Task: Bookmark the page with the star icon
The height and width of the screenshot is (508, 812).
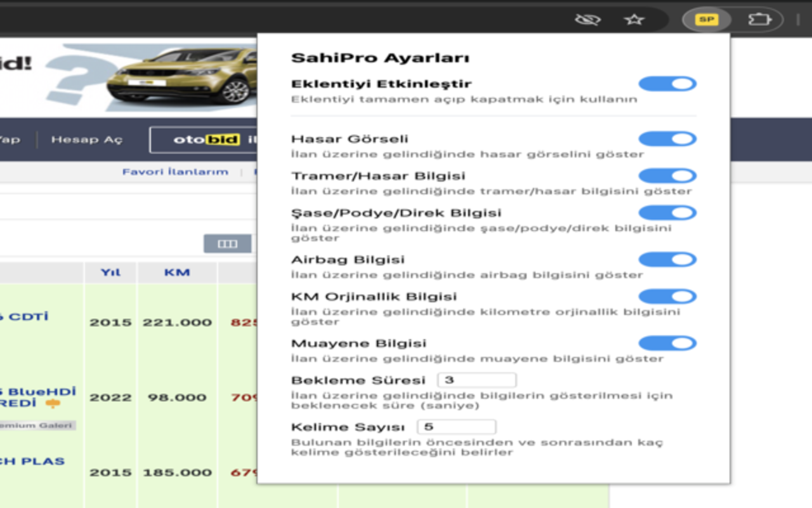Action: coord(634,20)
